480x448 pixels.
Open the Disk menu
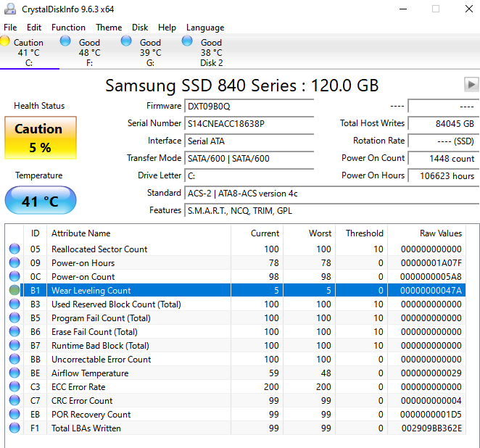click(x=140, y=28)
